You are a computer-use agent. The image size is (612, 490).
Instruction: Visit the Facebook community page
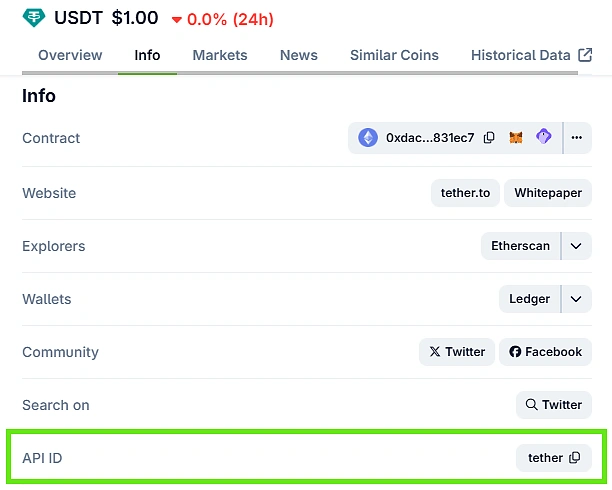pyautogui.click(x=545, y=352)
